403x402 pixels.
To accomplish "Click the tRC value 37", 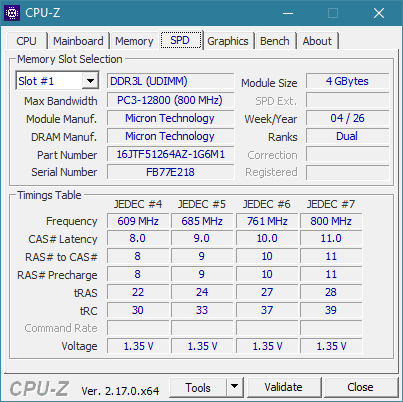I will coord(267,310).
